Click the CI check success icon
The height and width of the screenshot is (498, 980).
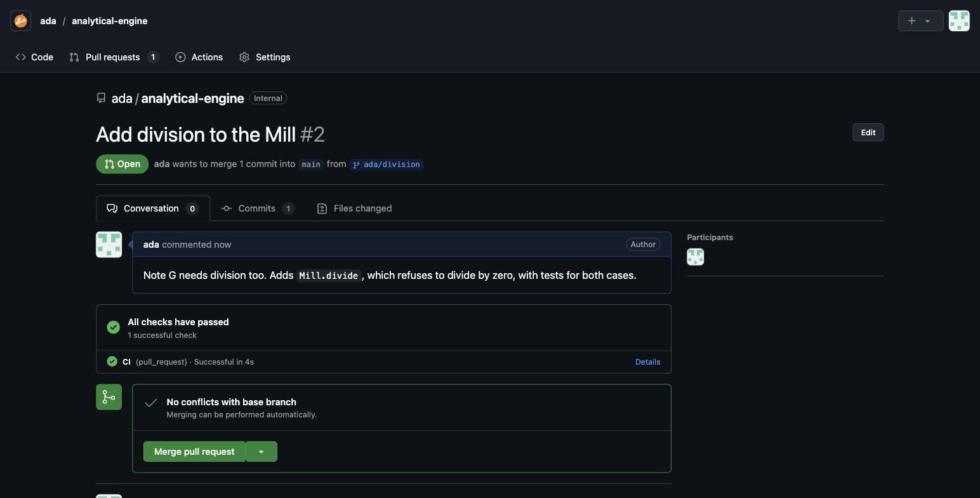112,361
